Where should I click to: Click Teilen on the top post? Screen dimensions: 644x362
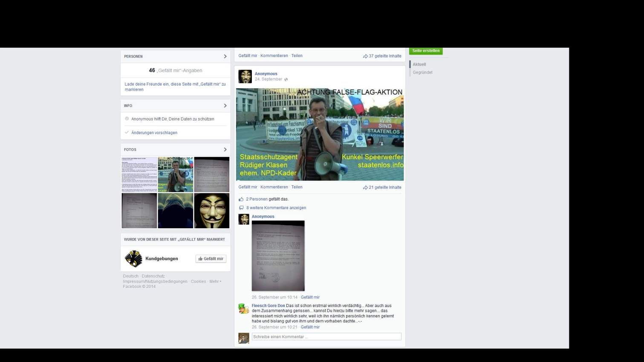[x=297, y=56]
